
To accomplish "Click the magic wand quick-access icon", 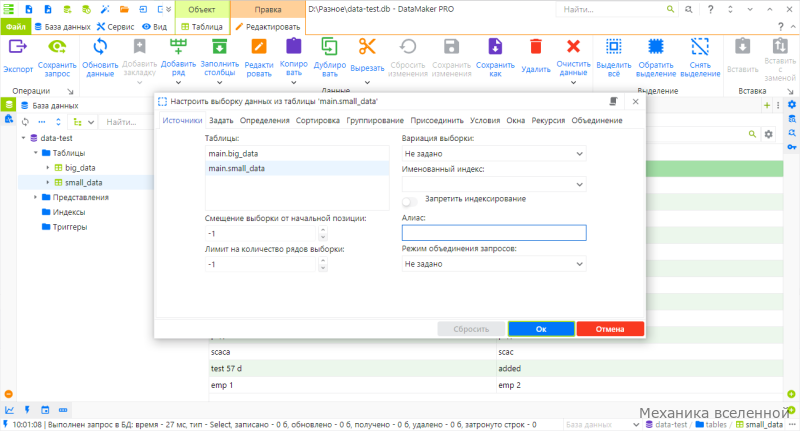I will pos(105,9).
